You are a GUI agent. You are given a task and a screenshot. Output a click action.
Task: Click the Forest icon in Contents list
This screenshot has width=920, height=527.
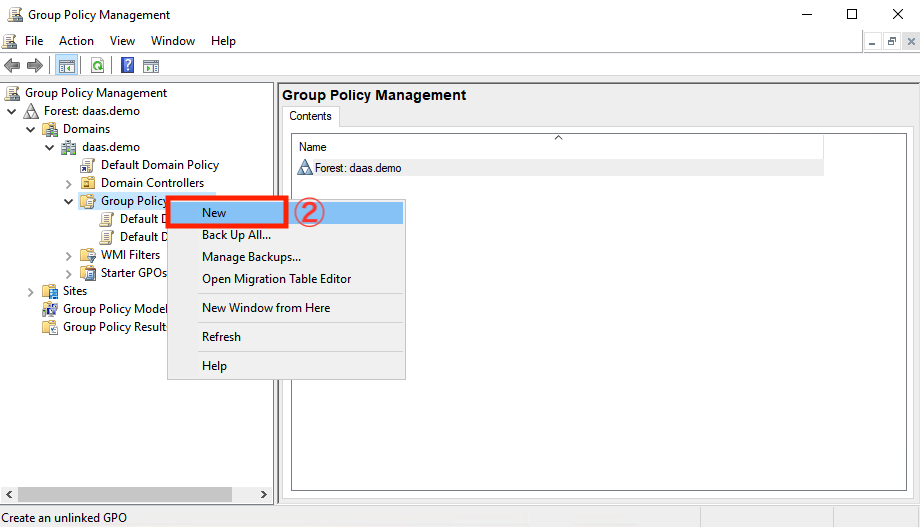(305, 168)
